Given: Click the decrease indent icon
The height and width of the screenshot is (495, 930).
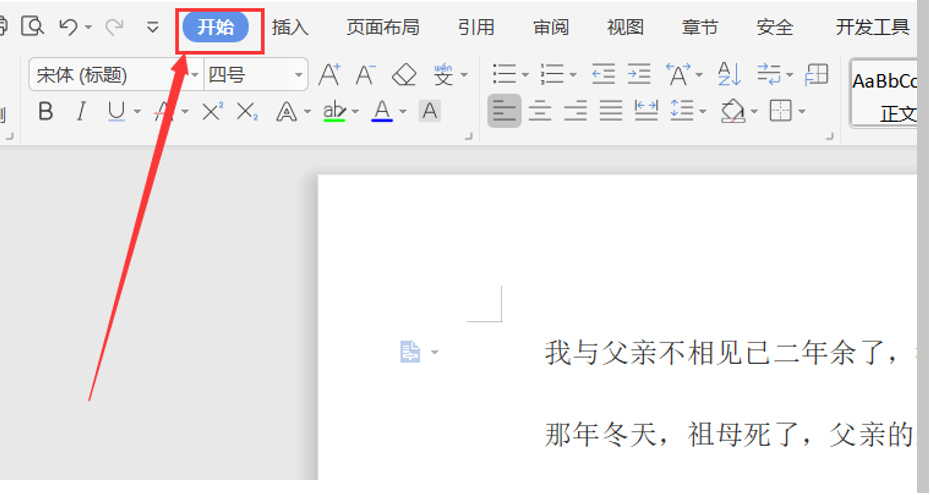Looking at the screenshot, I should [603, 75].
